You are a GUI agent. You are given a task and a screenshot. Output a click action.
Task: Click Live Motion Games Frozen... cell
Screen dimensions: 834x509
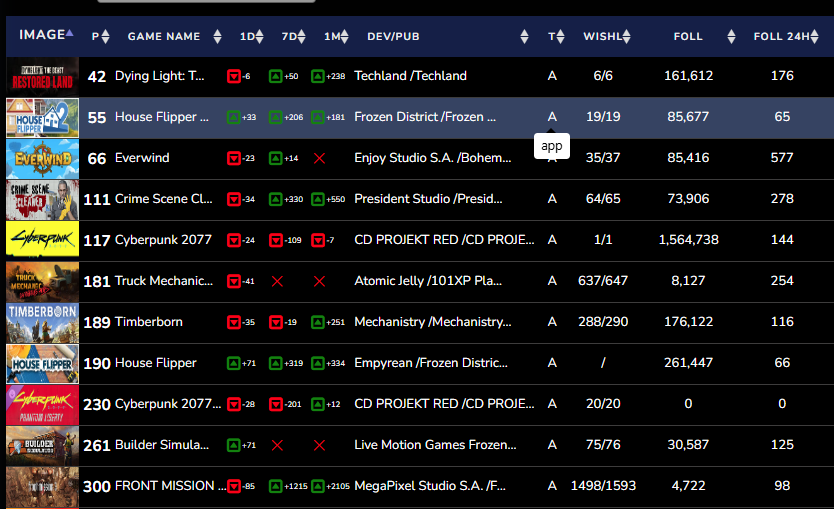(435, 445)
